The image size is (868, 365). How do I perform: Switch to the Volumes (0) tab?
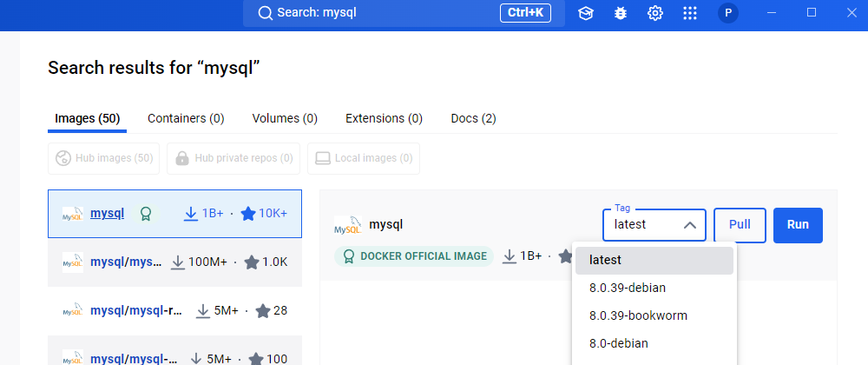coord(285,118)
